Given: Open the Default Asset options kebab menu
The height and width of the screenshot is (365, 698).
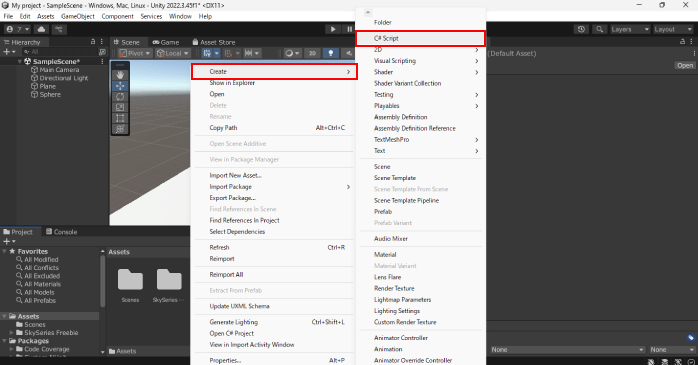Looking at the screenshot, I should point(694,53).
